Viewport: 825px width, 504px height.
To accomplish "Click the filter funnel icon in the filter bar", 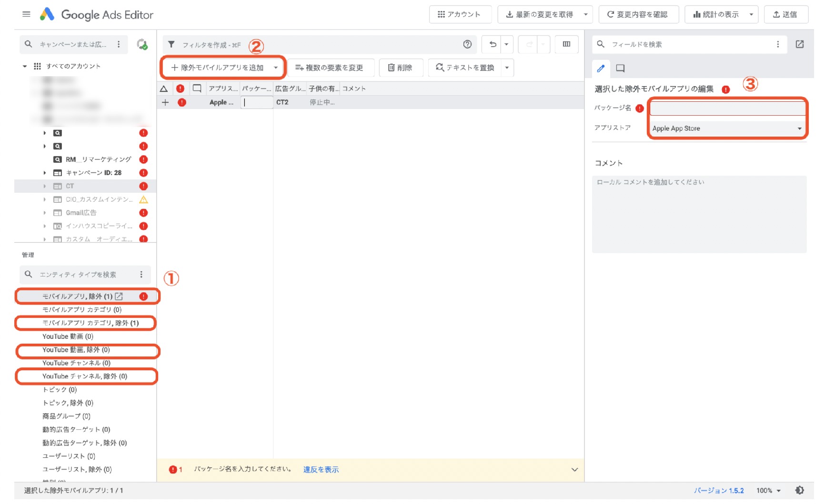I will [171, 44].
